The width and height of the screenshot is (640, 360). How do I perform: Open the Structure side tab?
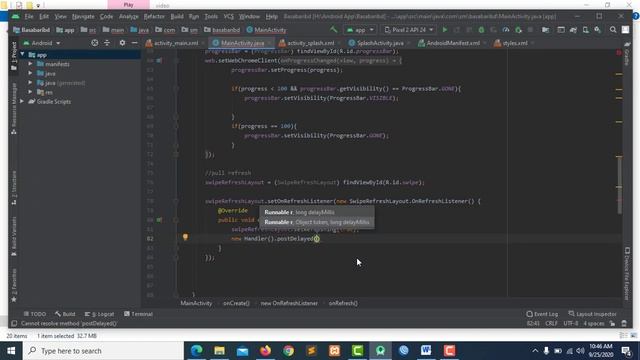point(14,188)
